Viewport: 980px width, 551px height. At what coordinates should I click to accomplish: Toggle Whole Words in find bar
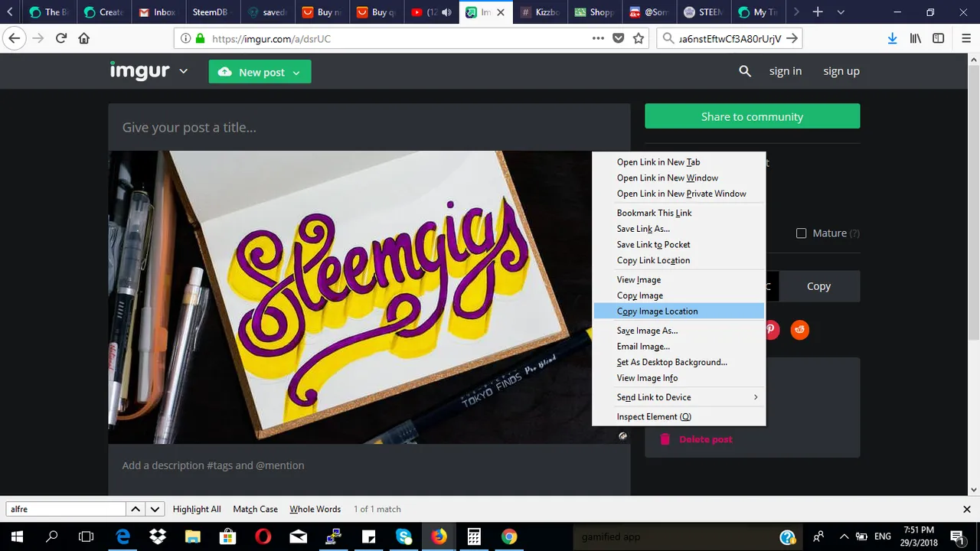(x=315, y=509)
